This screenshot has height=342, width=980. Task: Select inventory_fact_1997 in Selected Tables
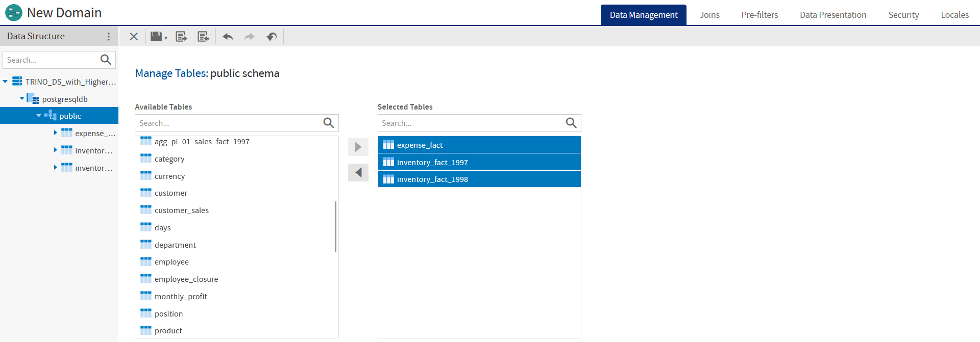479,162
